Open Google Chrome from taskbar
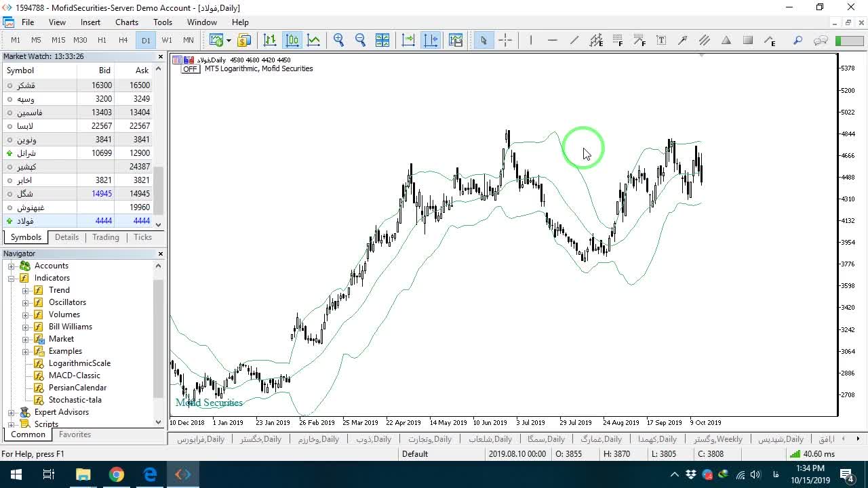 tap(117, 474)
